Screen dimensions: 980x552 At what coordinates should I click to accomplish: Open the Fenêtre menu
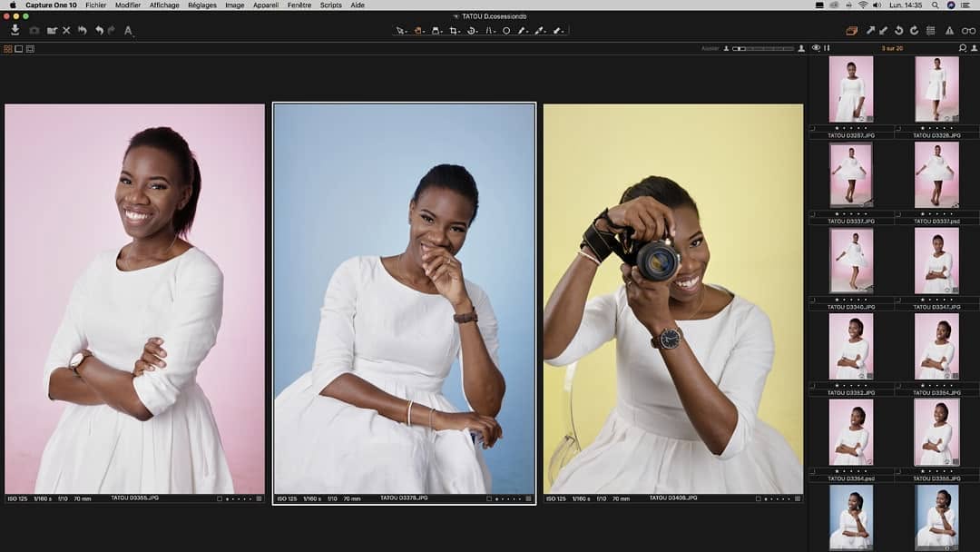pos(299,5)
